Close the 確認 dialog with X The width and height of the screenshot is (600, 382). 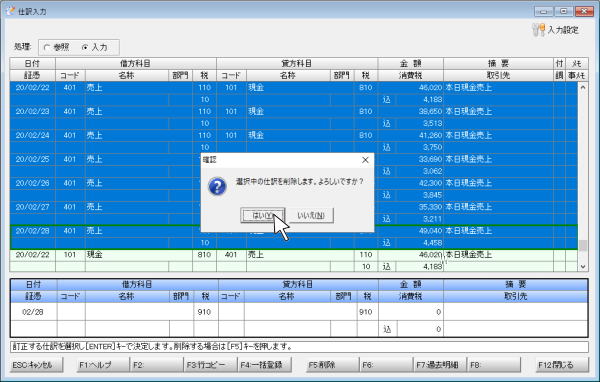point(365,160)
